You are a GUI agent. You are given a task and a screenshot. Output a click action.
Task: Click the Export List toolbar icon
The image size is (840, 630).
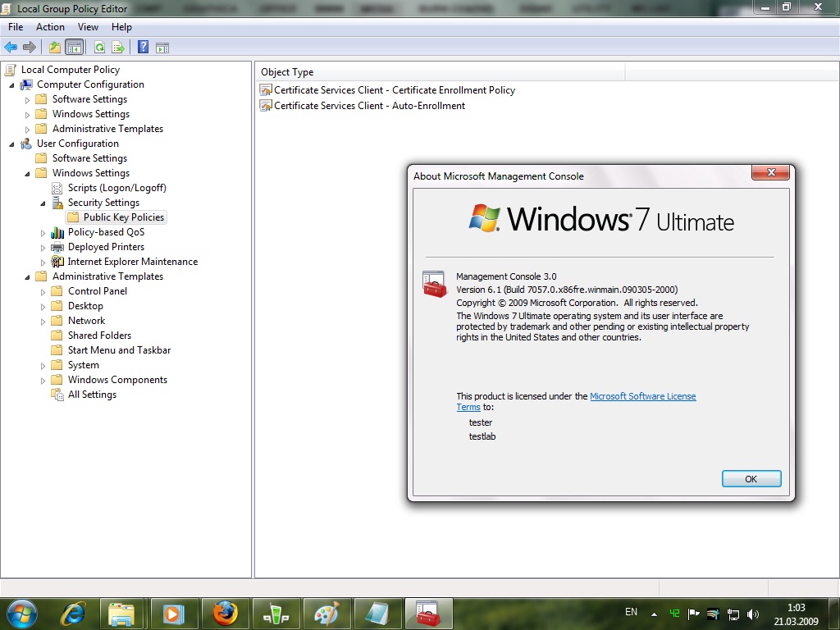(x=118, y=47)
